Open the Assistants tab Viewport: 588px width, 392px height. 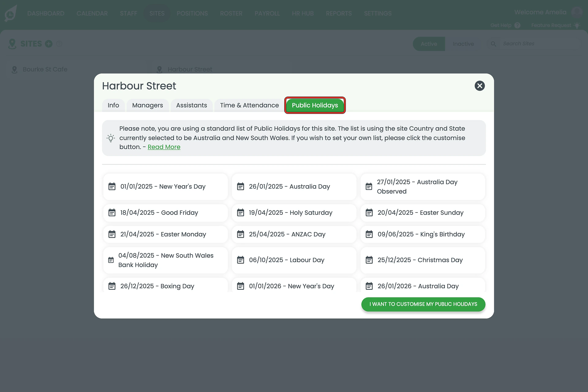click(191, 105)
